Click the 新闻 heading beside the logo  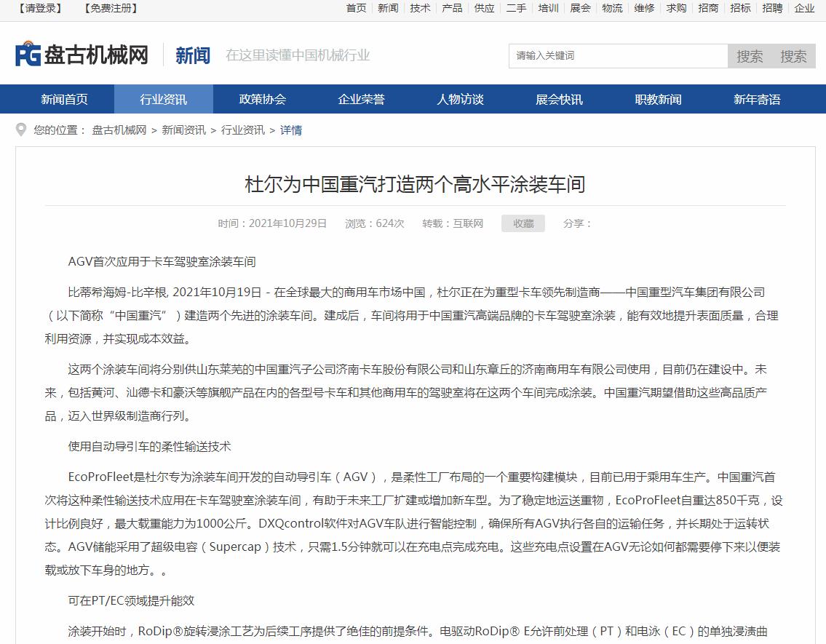pyautogui.click(x=193, y=55)
